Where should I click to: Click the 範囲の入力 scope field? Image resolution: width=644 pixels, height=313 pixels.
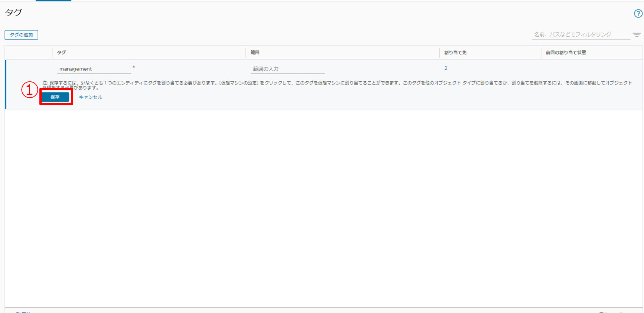pyautogui.click(x=287, y=69)
